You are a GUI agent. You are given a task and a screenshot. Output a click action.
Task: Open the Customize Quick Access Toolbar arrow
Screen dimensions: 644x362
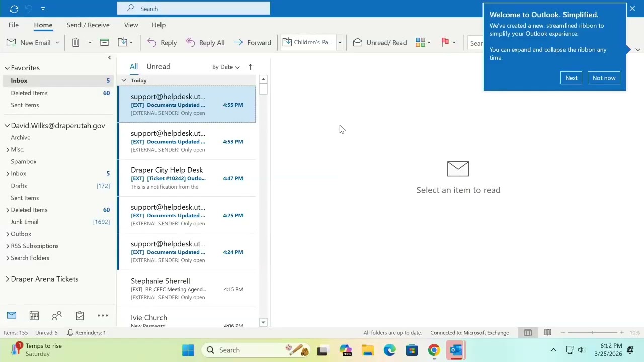[x=43, y=9]
